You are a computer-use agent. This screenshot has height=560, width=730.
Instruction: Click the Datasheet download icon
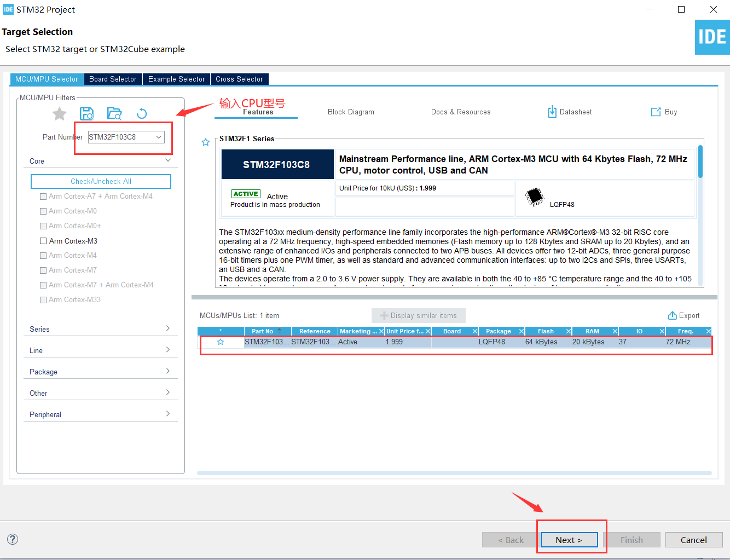(x=552, y=112)
